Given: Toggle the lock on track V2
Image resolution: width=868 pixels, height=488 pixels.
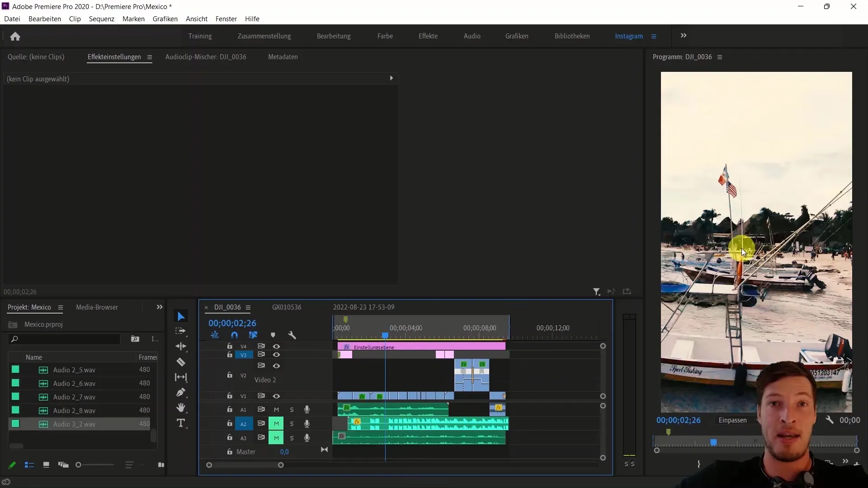Looking at the screenshot, I should [x=230, y=375].
